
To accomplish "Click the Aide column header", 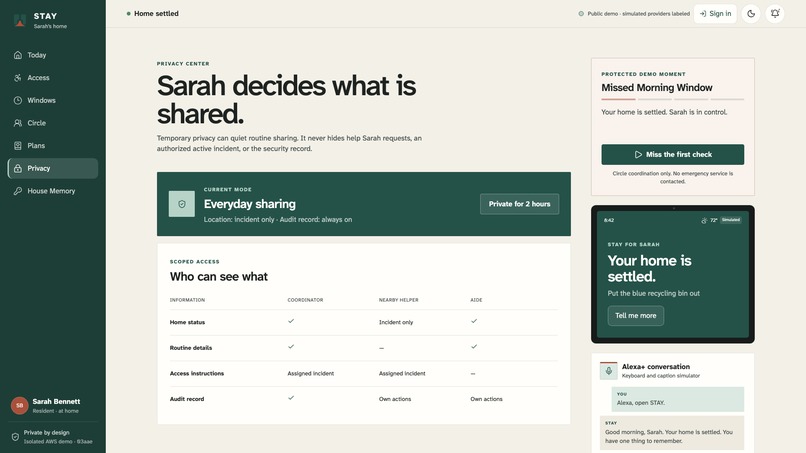I will [476, 300].
